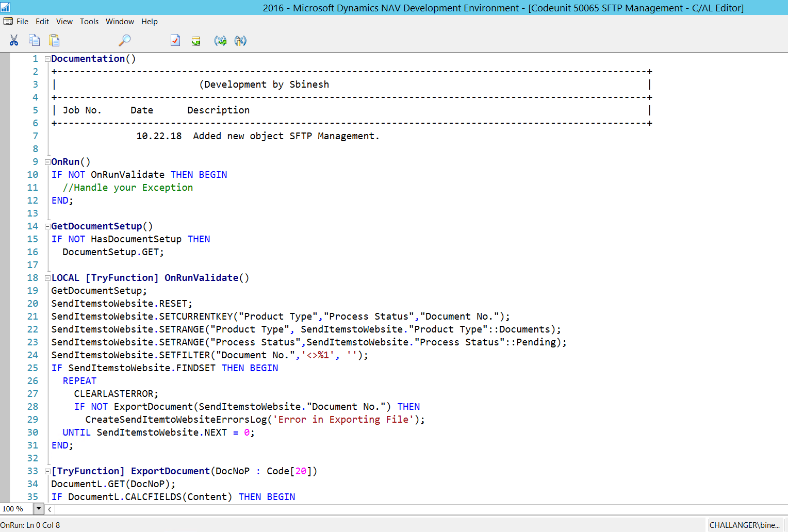Click the editor window icon beside File

pos(8,21)
